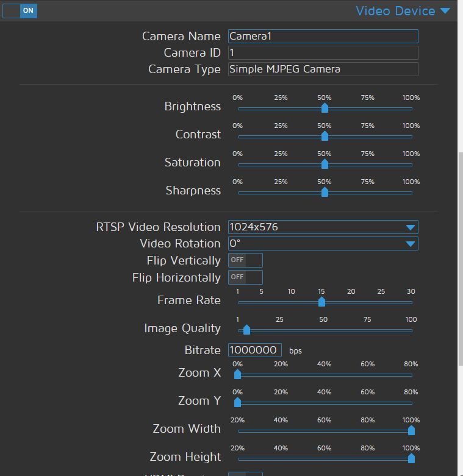This screenshot has width=463, height=476.
Task: Open the Video Rotation dropdown
Action: coord(323,244)
